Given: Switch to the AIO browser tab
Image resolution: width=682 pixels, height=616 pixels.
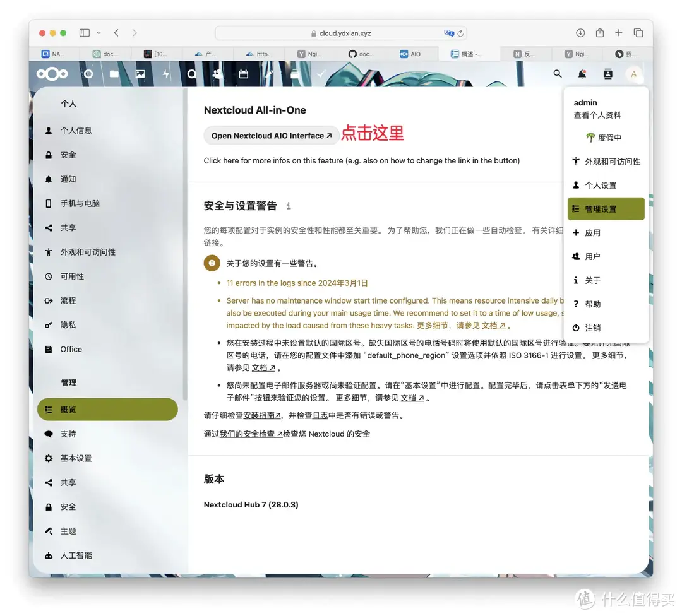Looking at the screenshot, I should coord(411,54).
